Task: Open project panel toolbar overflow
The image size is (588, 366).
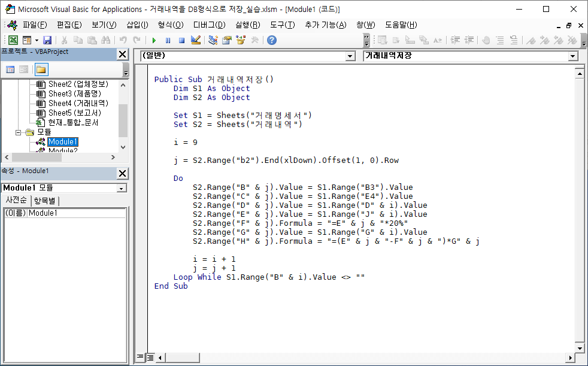Action: pos(126,69)
